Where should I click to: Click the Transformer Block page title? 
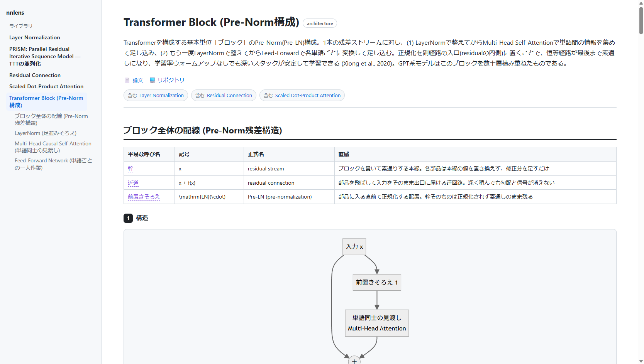click(x=211, y=22)
